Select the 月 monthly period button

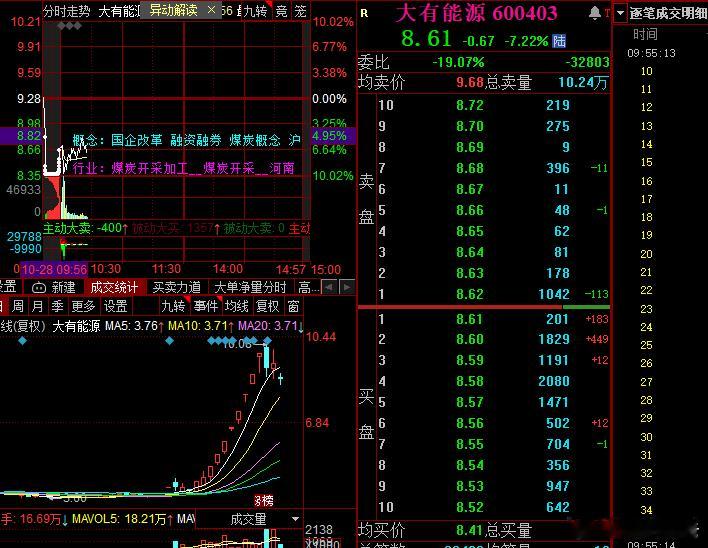pos(37,306)
